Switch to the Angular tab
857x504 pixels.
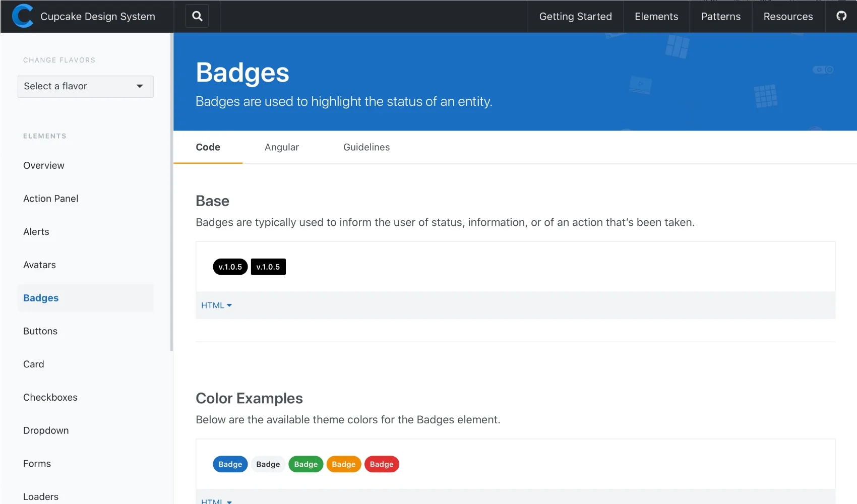(x=281, y=147)
